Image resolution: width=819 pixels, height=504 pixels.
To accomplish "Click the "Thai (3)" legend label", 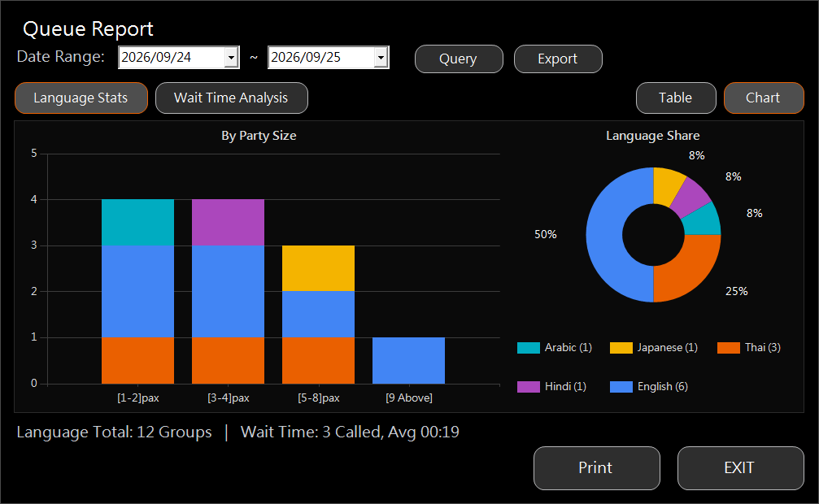I will pos(763,347).
